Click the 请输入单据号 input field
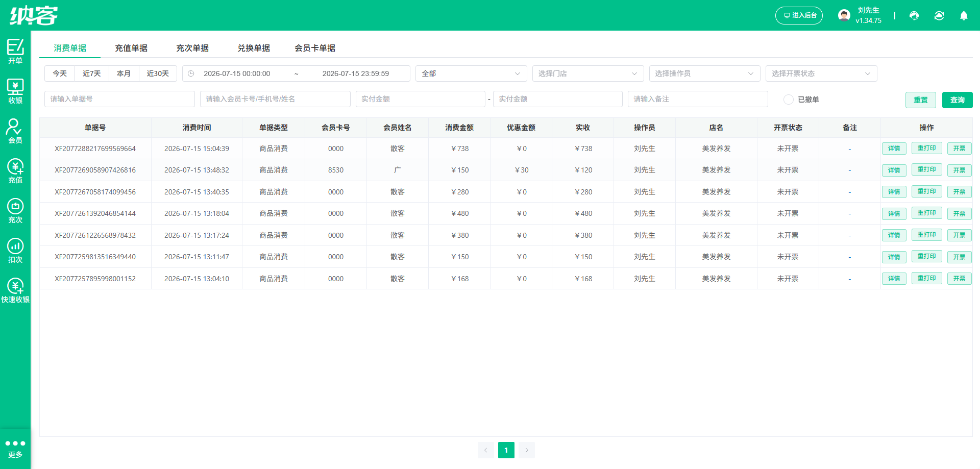Viewport: 980px width, 469px height. point(119,99)
